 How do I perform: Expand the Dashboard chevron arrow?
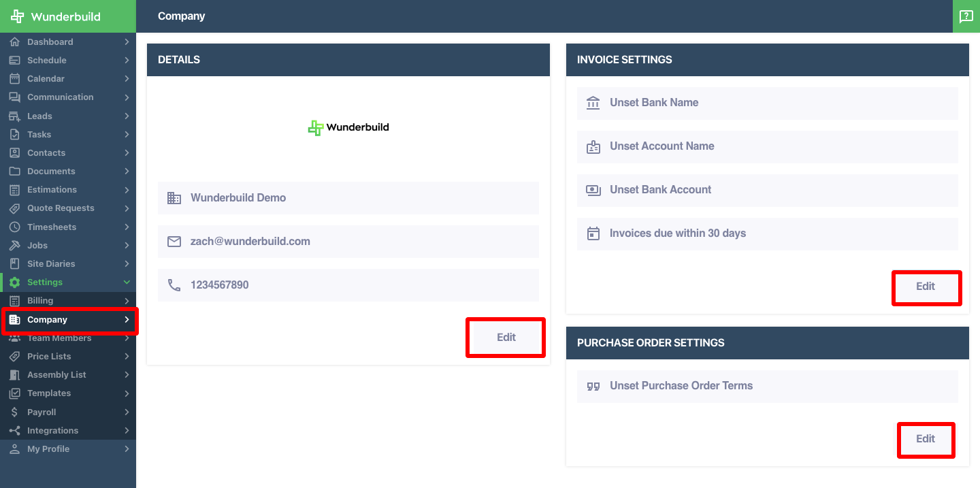click(127, 42)
